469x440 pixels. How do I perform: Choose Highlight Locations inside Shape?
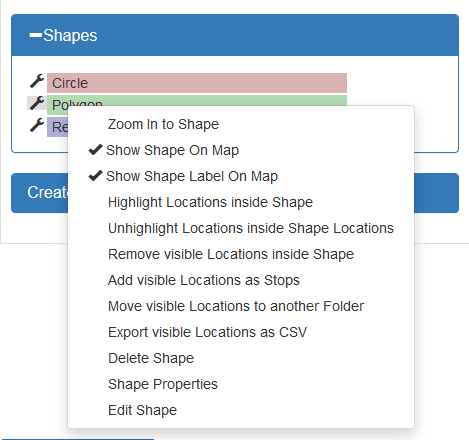[x=210, y=202]
